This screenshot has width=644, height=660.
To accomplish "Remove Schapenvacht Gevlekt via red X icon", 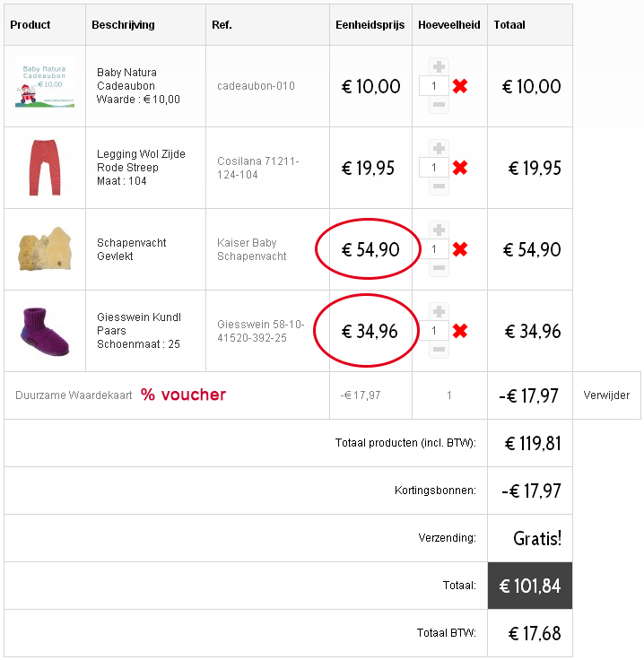I will 460,249.
